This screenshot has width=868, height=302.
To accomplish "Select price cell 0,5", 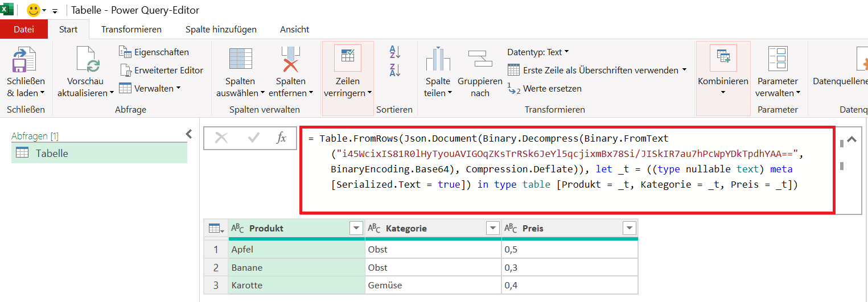I will pos(570,249).
